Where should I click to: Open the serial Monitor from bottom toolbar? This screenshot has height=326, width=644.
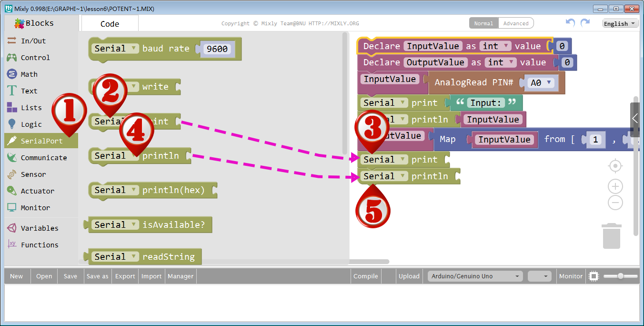(x=571, y=276)
